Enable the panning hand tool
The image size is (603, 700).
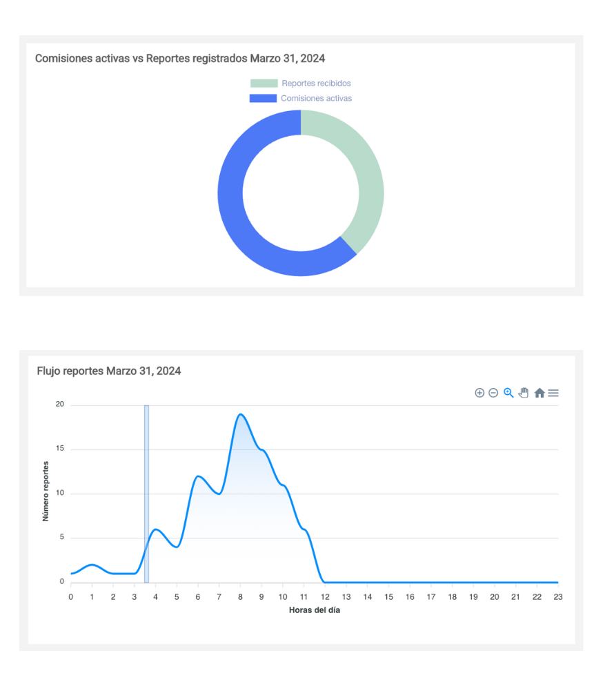pyautogui.click(x=524, y=393)
